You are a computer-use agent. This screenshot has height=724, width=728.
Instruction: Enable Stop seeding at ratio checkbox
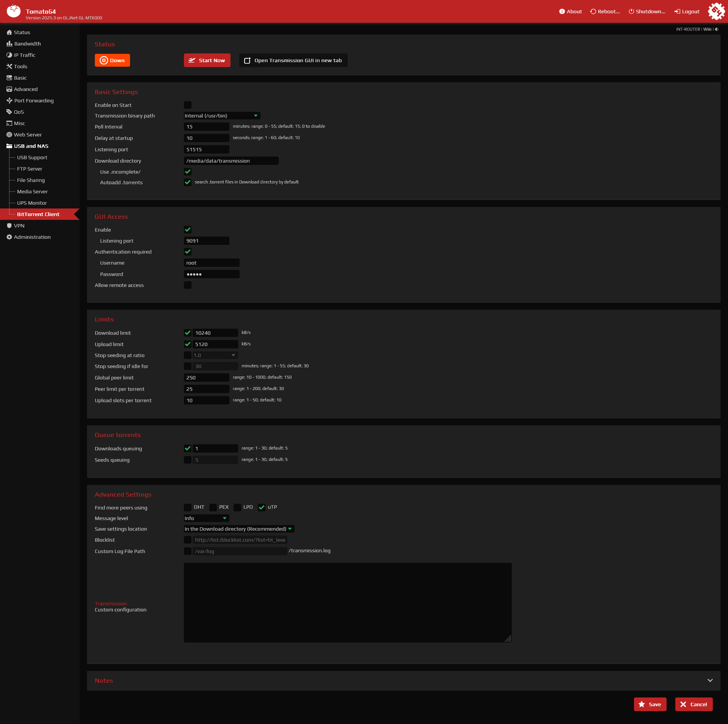(187, 355)
